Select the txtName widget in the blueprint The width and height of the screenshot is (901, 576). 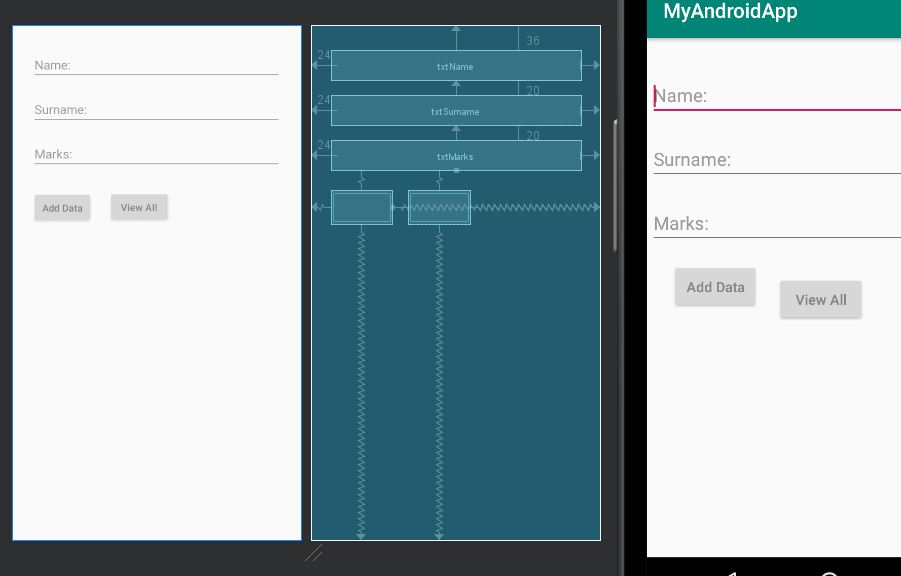456,66
